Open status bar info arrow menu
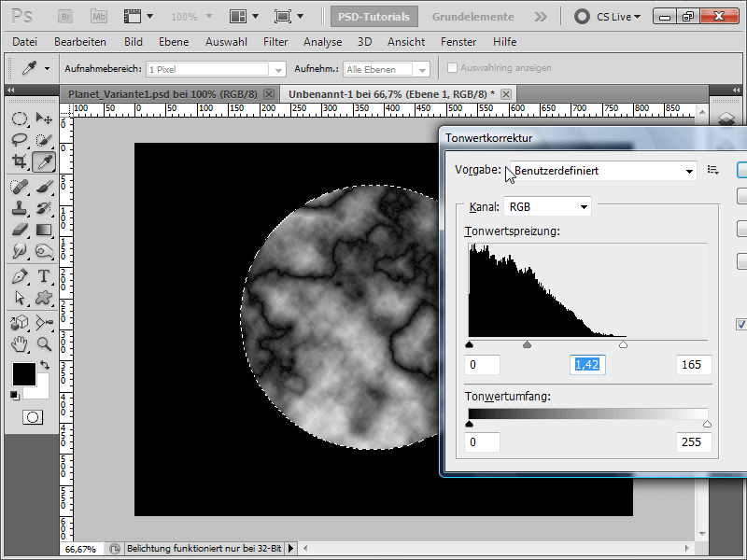The width and height of the screenshot is (747, 560). pos(290,549)
